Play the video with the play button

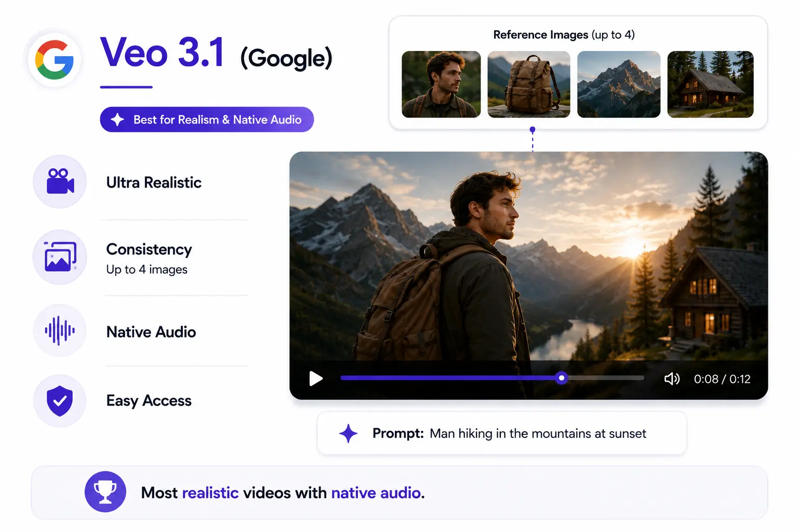316,379
